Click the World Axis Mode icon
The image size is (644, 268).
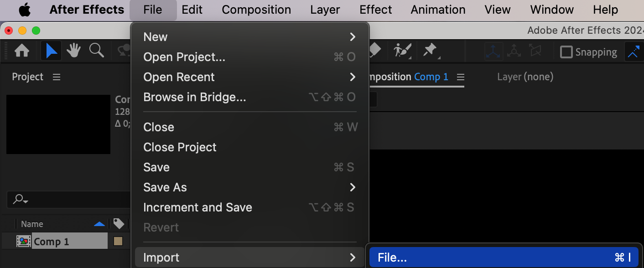tap(514, 52)
